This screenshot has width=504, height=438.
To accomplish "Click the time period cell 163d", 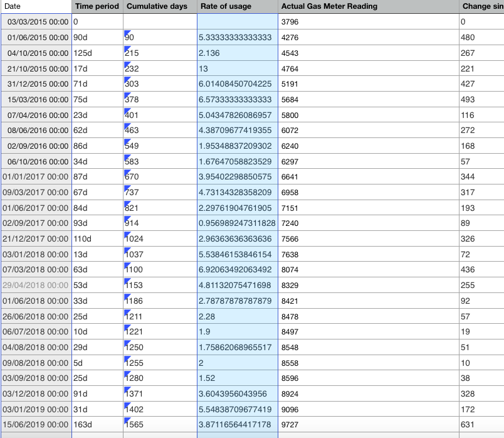I will click(97, 424).
